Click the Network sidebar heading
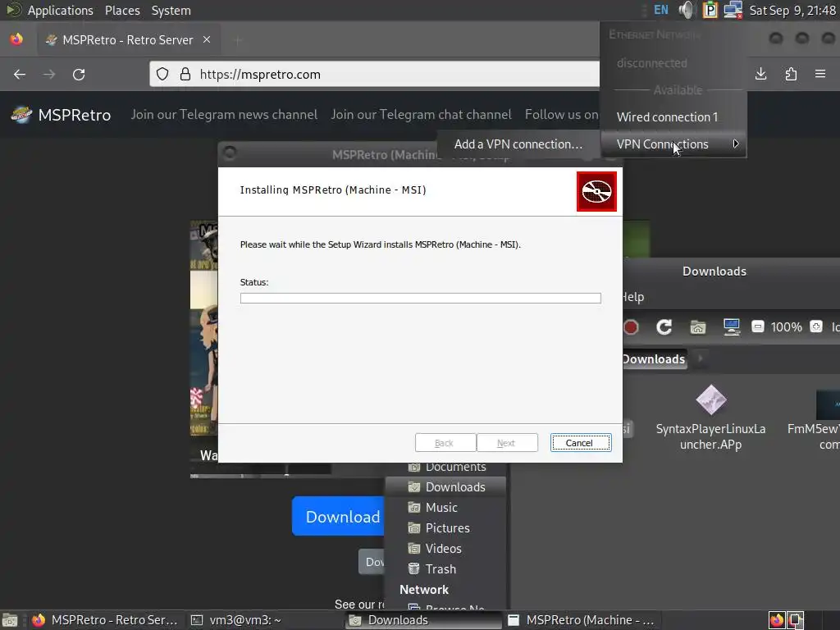The height and width of the screenshot is (630, 840). (x=424, y=589)
